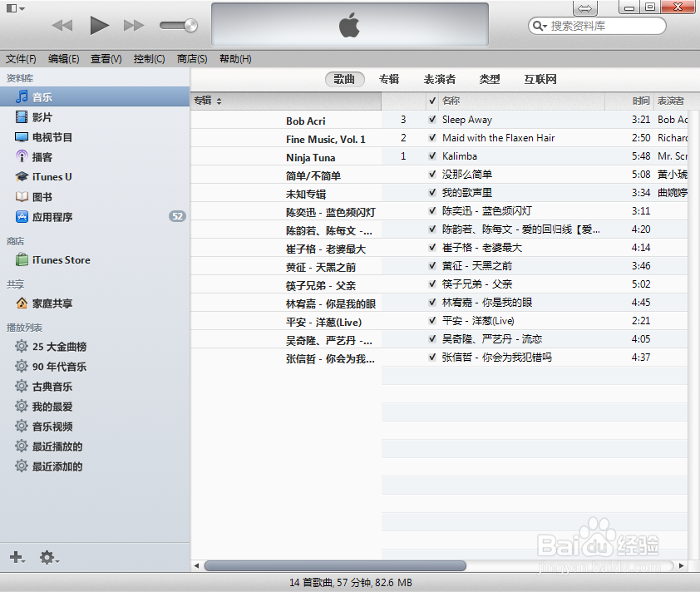Select the Bob Acri album entry
700x592 pixels.
pyautogui.click(x=306, y=121)
